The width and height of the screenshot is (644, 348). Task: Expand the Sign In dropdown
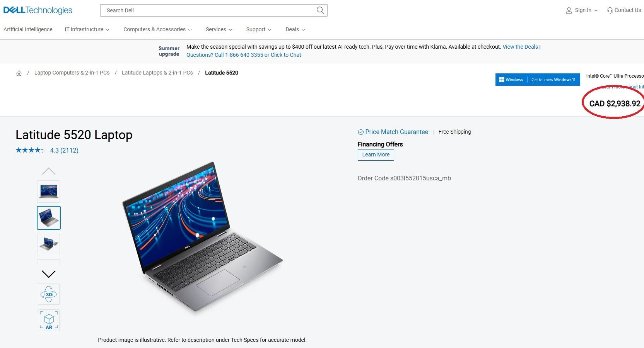click(x=582, y=10)
